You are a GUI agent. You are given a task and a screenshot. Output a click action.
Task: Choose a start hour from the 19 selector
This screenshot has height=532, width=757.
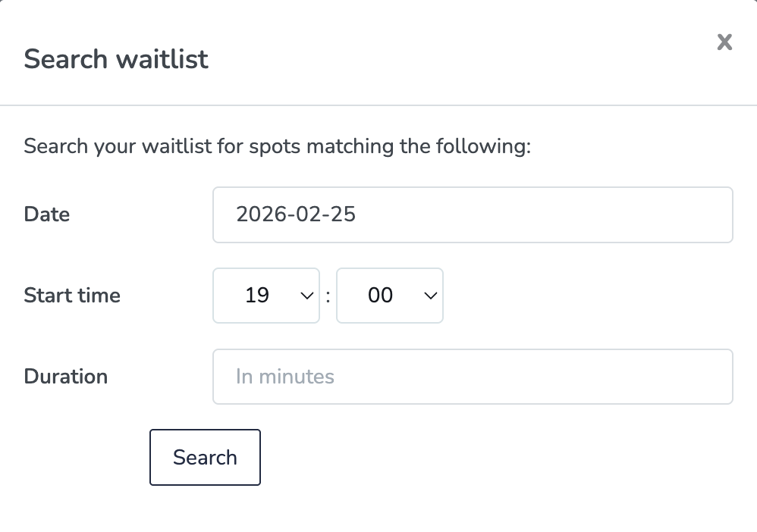[265, 296]
